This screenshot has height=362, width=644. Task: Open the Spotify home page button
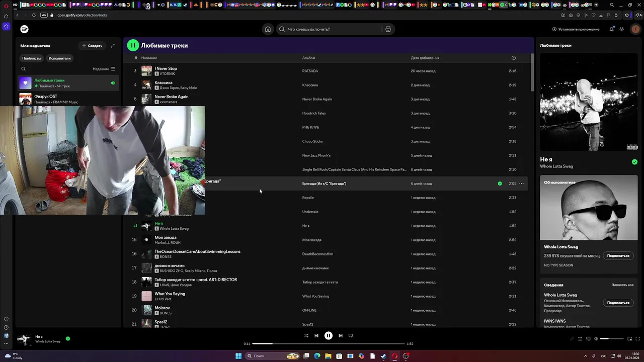(268, 29)
